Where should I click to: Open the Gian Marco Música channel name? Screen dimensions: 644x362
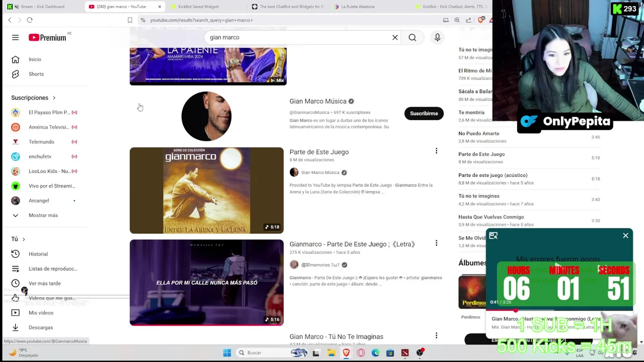(318, 101)
